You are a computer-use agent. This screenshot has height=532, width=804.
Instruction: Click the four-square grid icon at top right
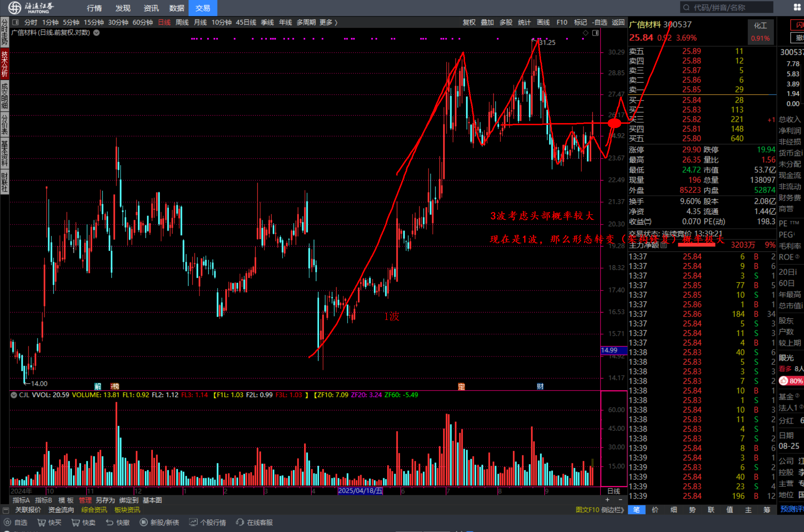pos(797,7)
